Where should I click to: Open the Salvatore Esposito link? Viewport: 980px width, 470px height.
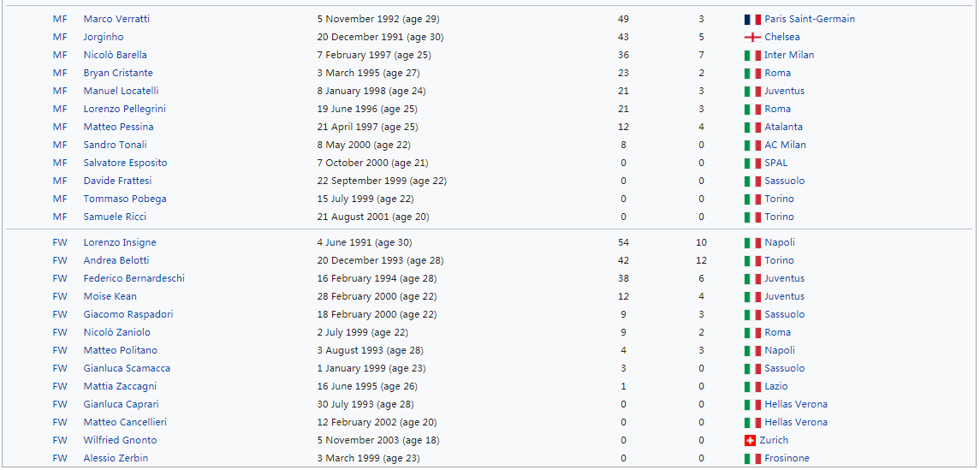click(125, 164)
